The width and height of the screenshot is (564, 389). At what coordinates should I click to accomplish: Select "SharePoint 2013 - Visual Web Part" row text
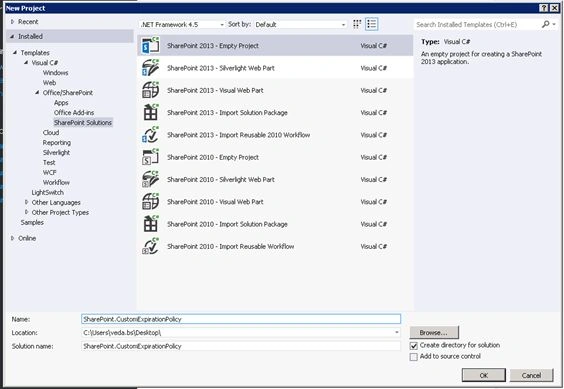pyautogui.click(x=215, y=90)
